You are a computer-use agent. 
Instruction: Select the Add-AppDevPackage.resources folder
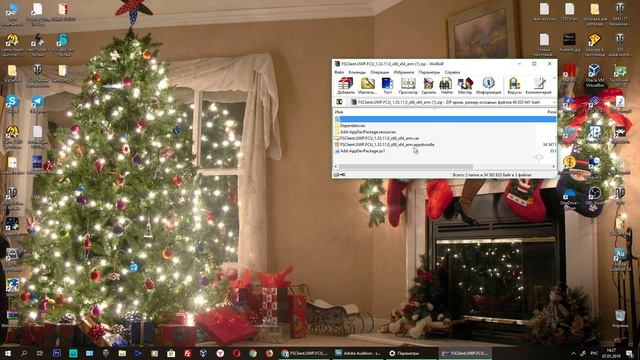(445, 132)
